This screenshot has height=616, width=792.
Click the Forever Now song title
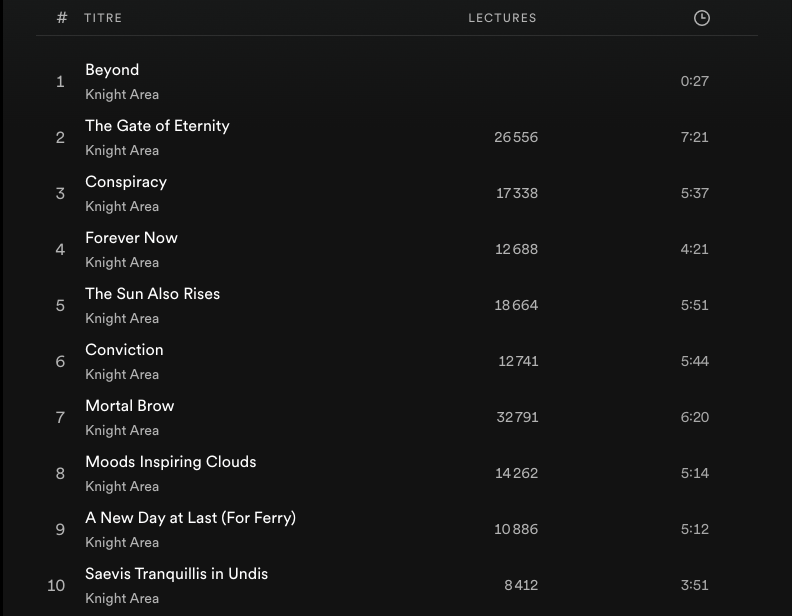[x=131, y=238]
